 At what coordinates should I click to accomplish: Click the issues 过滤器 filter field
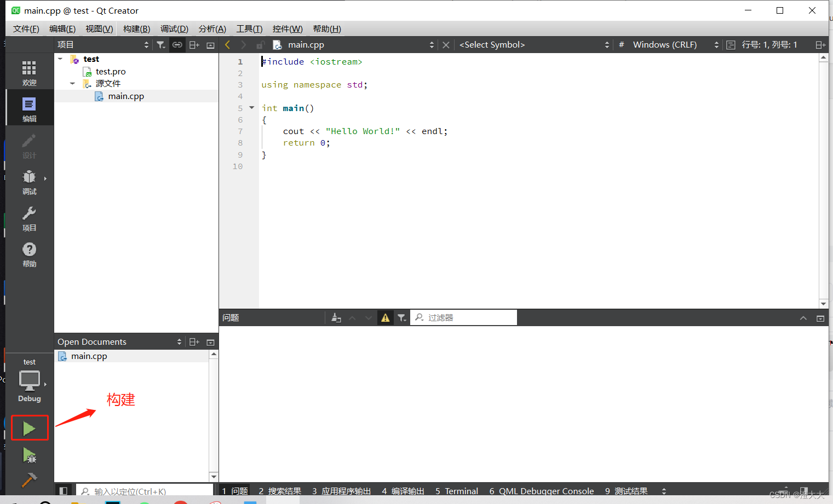tap(464, 318)
